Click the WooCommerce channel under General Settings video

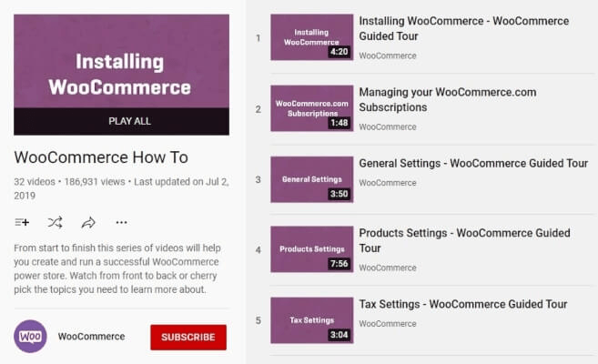(x=388, y=183)
